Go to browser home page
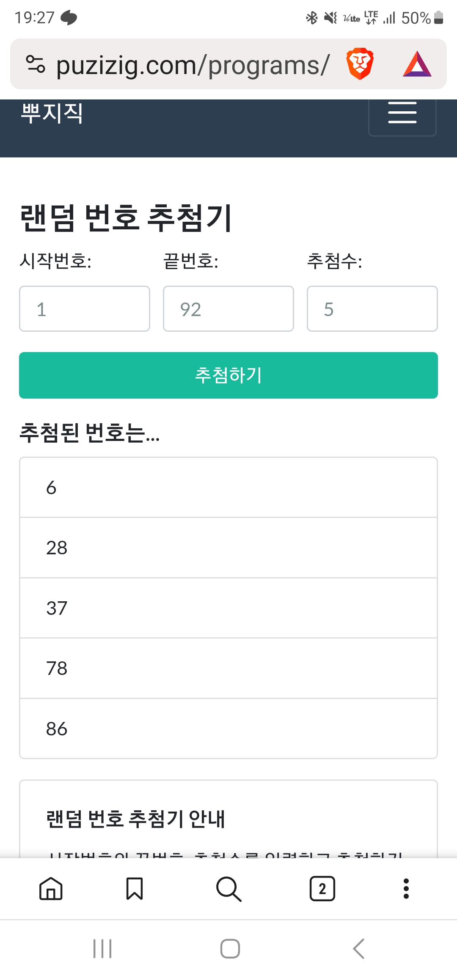Viewport: 457px width, 980px height. [x=51, y=889]
